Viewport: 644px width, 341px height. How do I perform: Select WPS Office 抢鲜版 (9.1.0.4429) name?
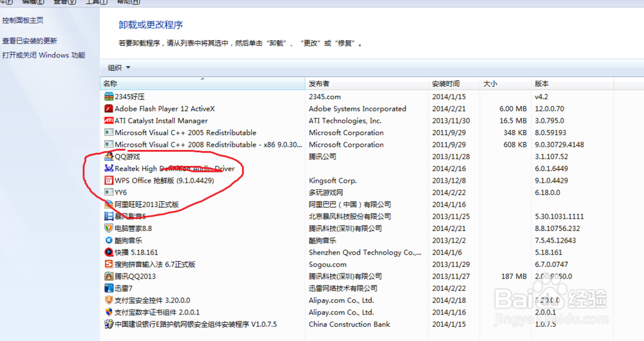pos(164,180)
